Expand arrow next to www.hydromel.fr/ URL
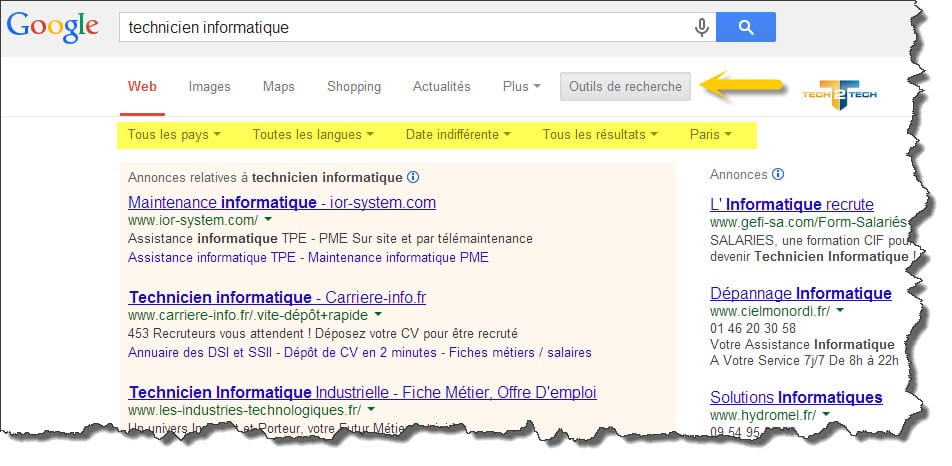The width and height of the screenshot is (952, 466). click(x=826, y=414)
